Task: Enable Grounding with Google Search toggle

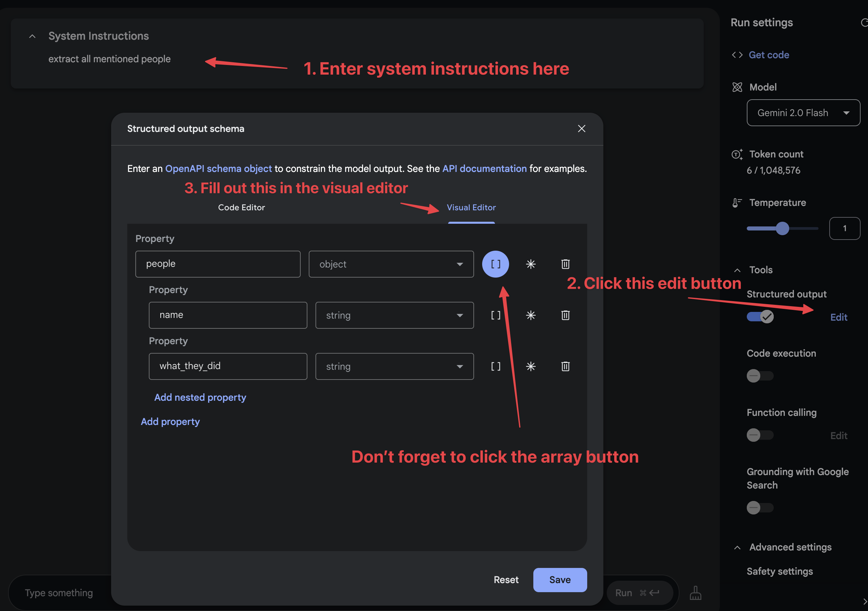Action: 760,507
